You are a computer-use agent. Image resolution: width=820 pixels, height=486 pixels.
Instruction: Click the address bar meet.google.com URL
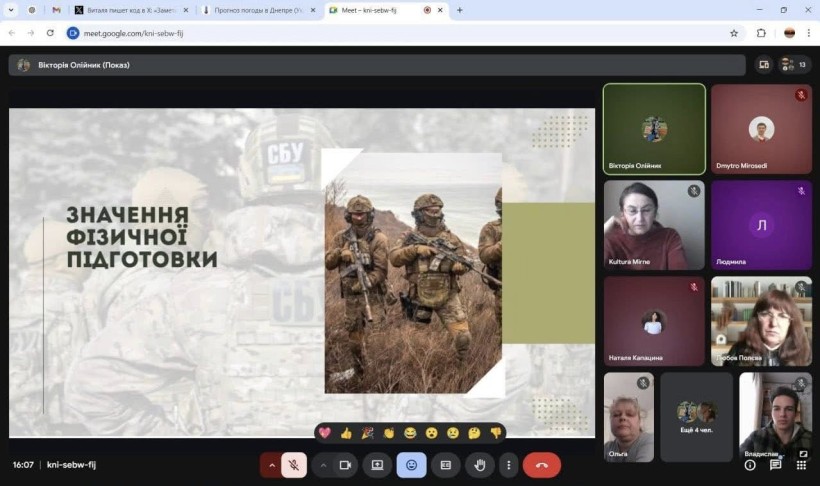133,33
